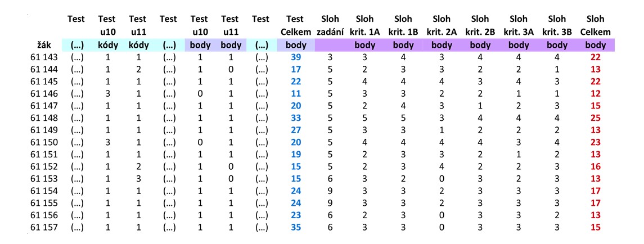The image size is (644, 244).
Task: Click the Sloh krit. 1A header
Action: [x=365, y=25]
